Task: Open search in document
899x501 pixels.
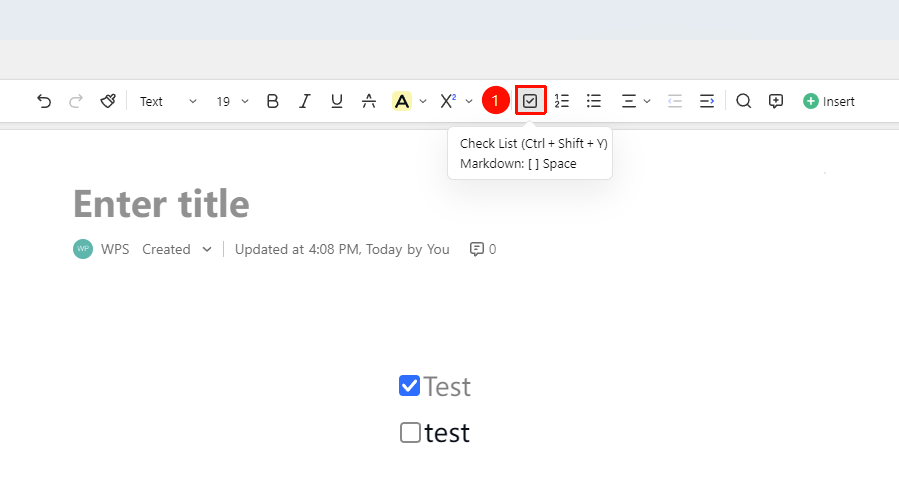Action: 744,101
